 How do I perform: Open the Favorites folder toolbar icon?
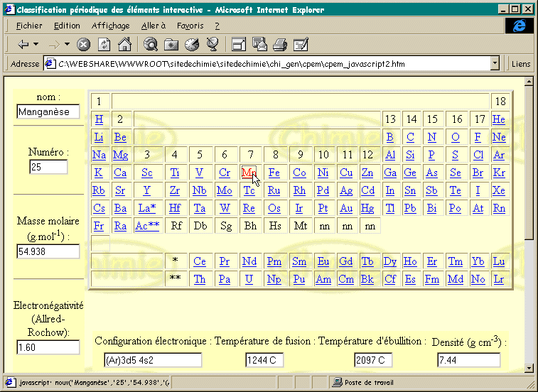point(171,44)
